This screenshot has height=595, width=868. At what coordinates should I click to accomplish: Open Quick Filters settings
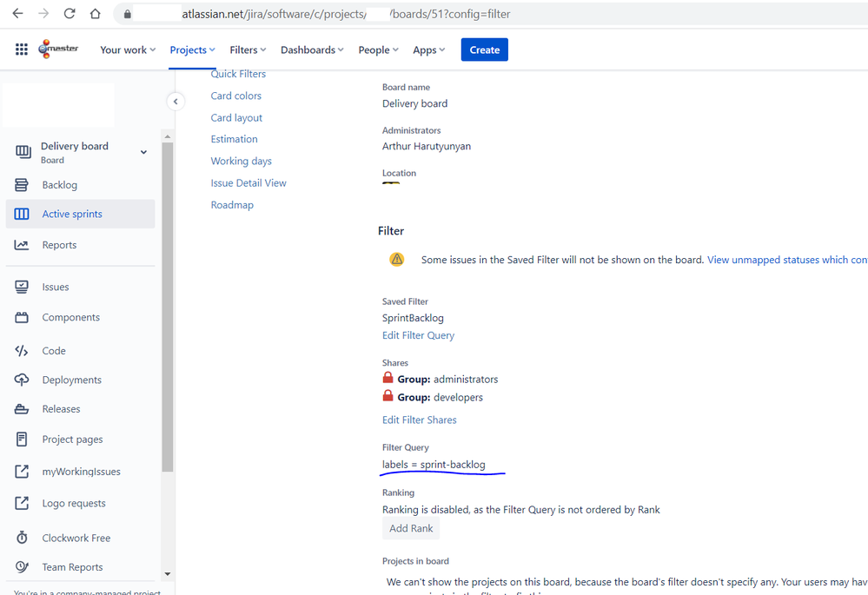(x=238, y=74)
